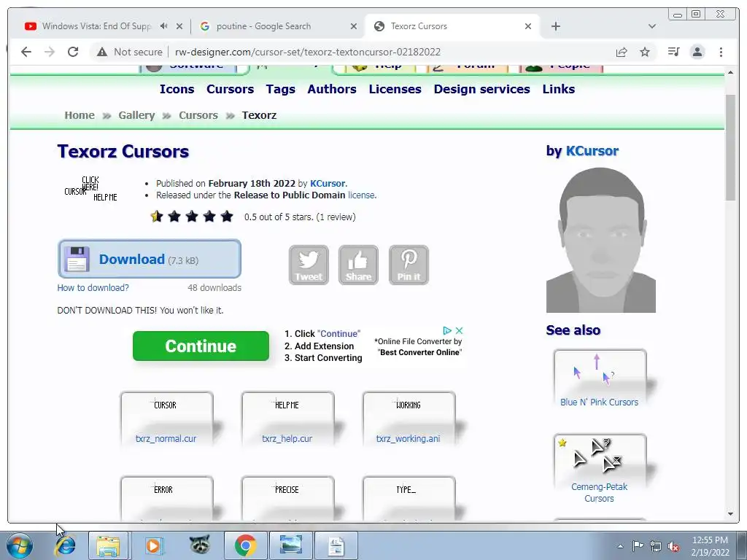Viewport: 747px width, 560px height.
Task: Open Windows Media Player from taskbar
Action: tap(154, 545)
